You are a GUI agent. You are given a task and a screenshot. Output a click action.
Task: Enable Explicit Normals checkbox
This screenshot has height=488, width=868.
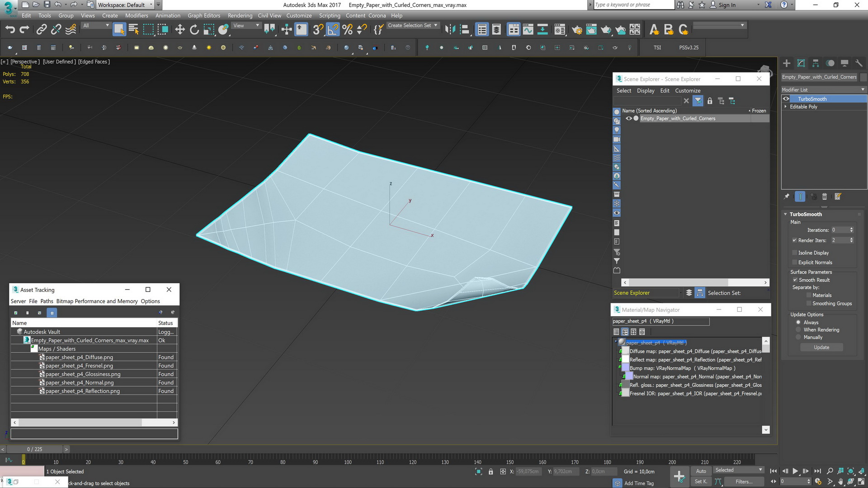click(x=795, y=263)
